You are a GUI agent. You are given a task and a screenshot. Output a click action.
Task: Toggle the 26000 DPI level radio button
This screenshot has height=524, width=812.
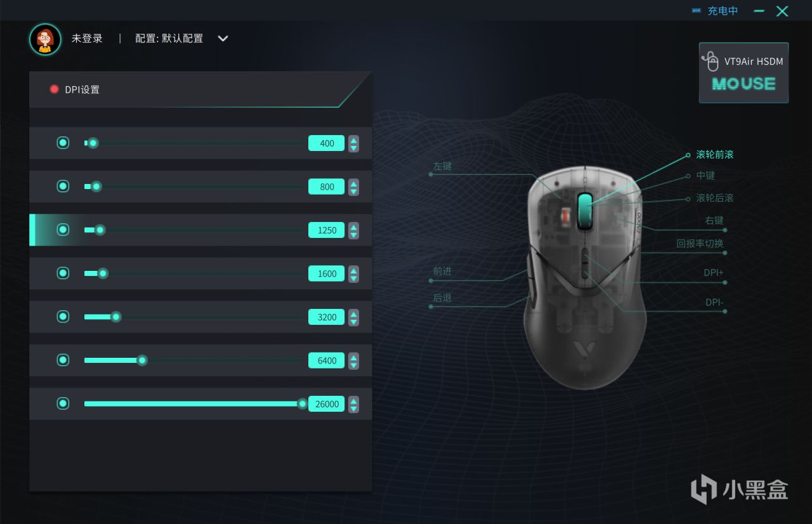tap(63, 403)
